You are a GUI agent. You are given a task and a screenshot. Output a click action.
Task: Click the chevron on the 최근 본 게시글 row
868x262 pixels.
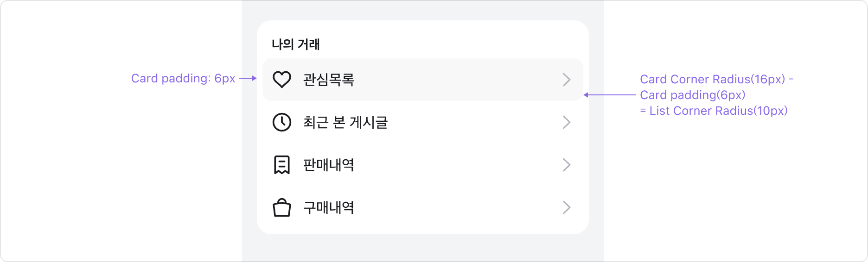tap(566, 122)
